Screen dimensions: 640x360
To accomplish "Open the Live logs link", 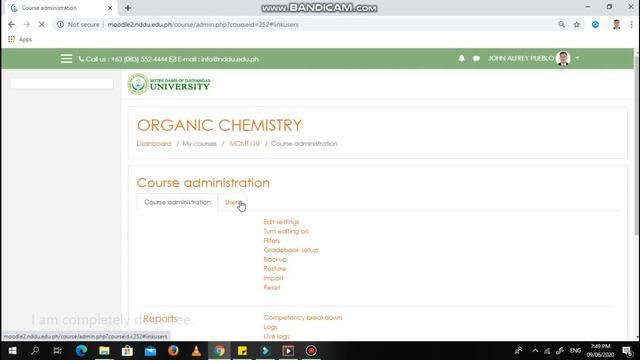I will coord(276,336).
